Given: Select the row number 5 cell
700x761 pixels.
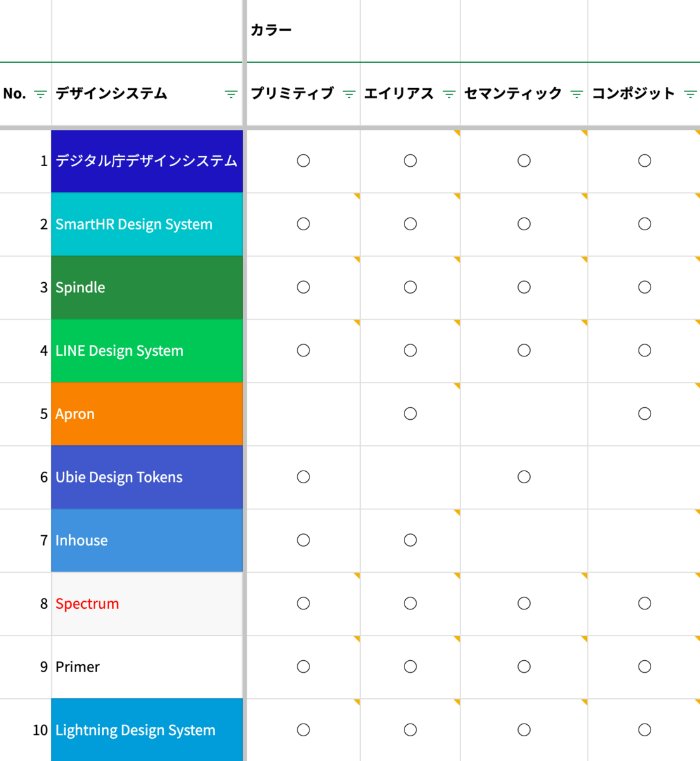Looking at the screenshot, I should click(25, 414).
